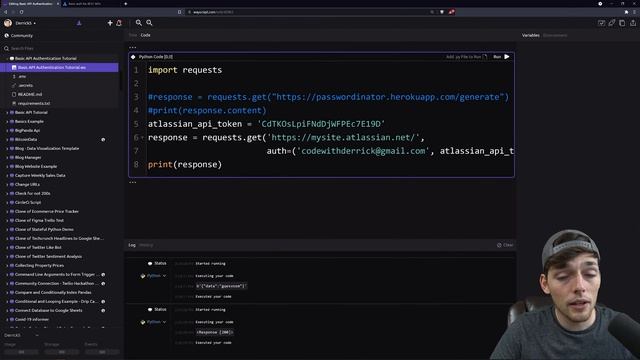The width and height of the screenshot is (640, 360).
Task: Expand the Basic API Tutorial script
Action: tap(7, 113)
